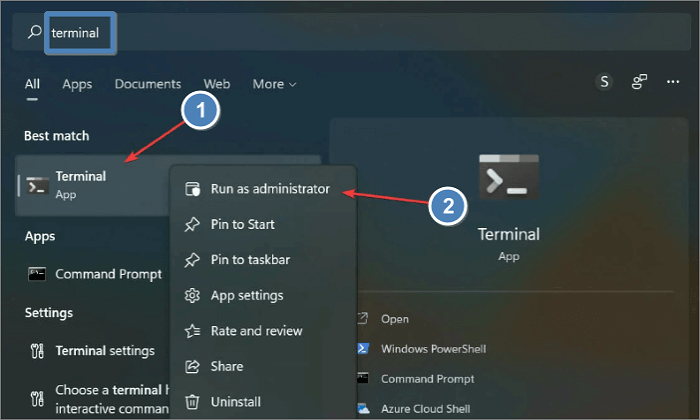Click the Run as administrator shield icon
700x420 pixels.
[x=192, y=189]
